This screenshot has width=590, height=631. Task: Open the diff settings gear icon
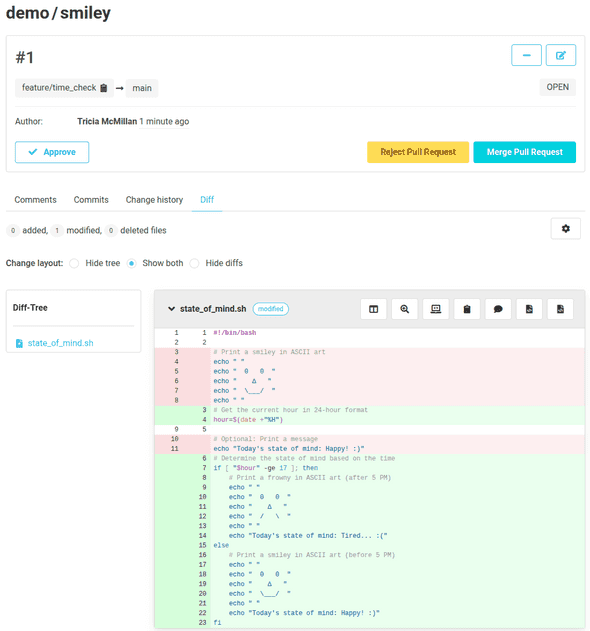[x=565, y=229]
